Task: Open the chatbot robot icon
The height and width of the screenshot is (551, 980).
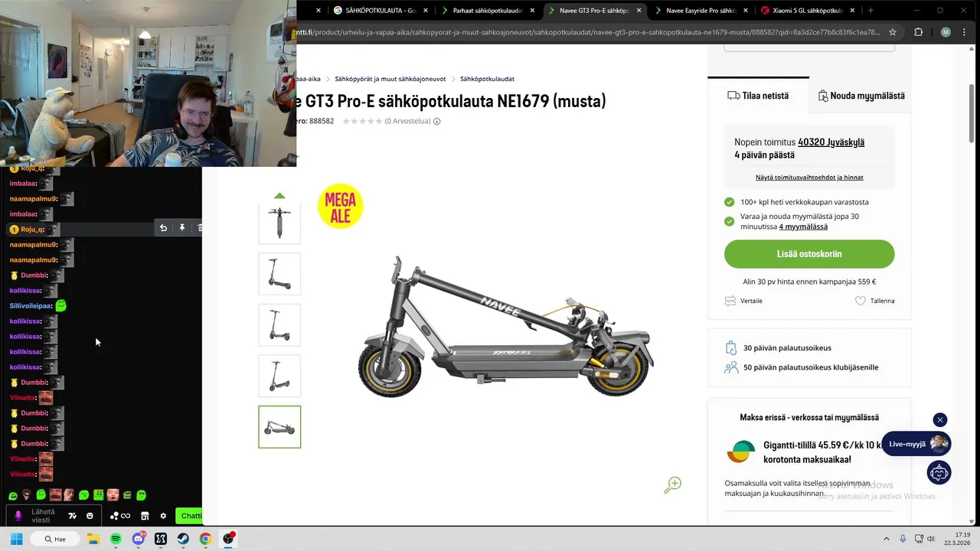Action: pos(939,473)
